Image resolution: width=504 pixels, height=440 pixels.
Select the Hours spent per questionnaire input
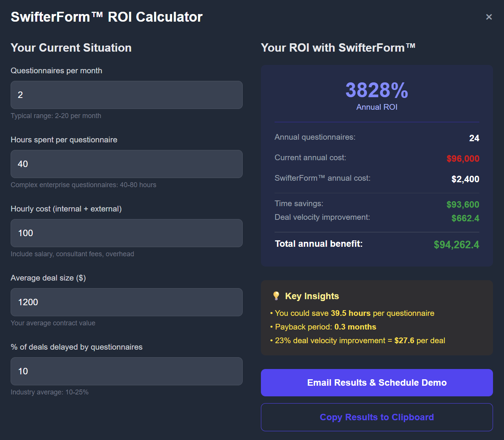coord(127,164)
